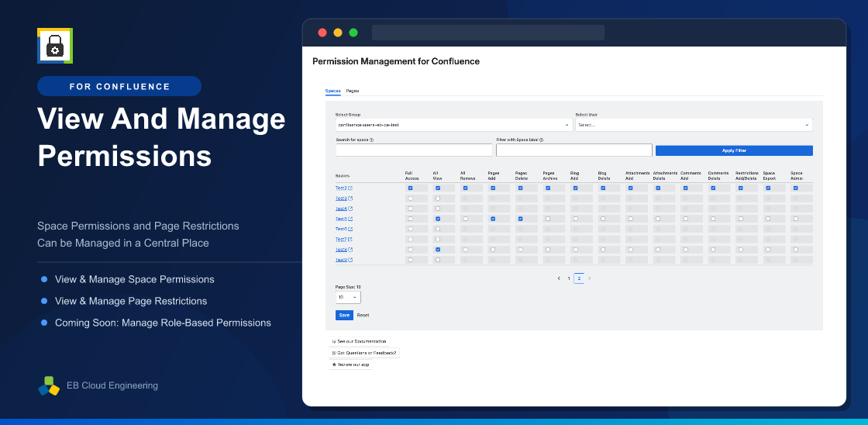Enable All View for Test4
The width and height of the screenshot is (868, 425).
click(438, 209)
